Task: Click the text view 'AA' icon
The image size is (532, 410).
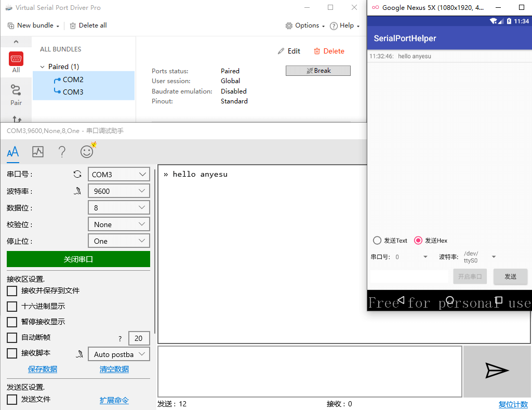Action: coord(13,152)
